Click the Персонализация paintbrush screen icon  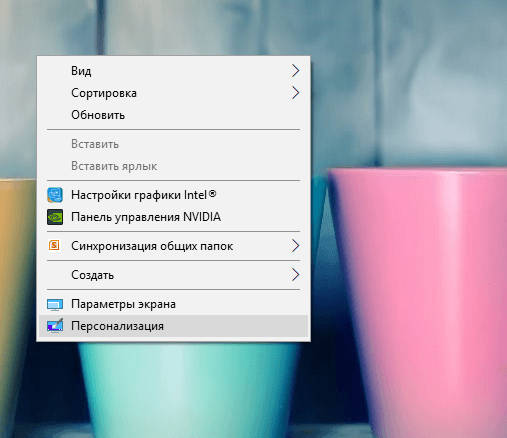pyautogui.click(x=55, y=326)
